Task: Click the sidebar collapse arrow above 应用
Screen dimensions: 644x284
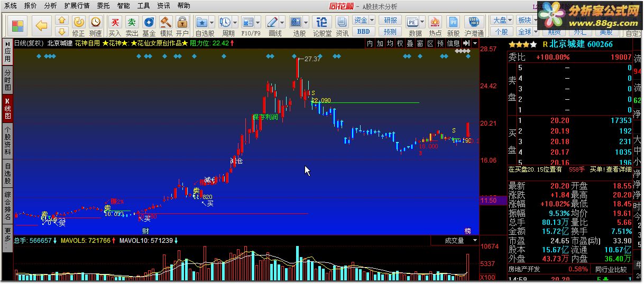Action: (x=7, y=43)
